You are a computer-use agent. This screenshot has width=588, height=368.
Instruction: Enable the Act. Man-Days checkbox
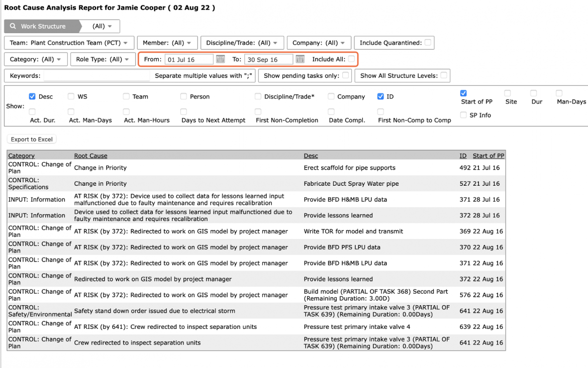tap(71, 111)
